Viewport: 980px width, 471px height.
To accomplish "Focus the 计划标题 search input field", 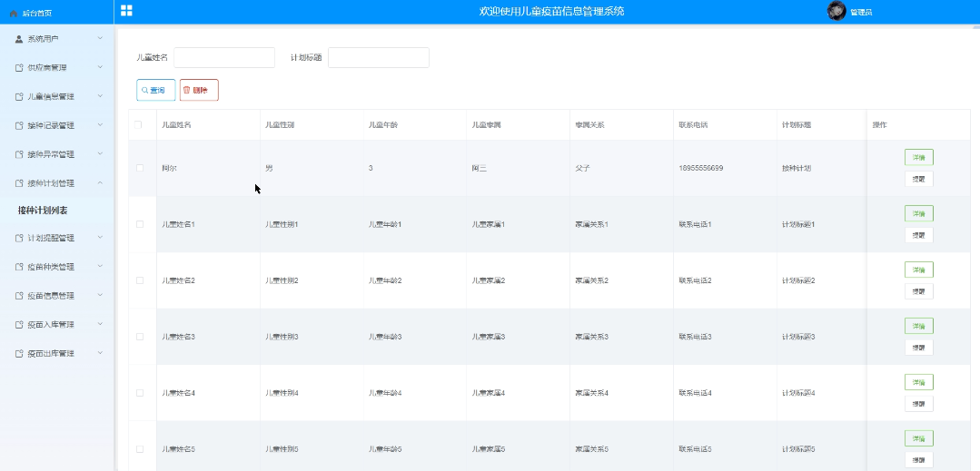I will (x=379, y=57).
